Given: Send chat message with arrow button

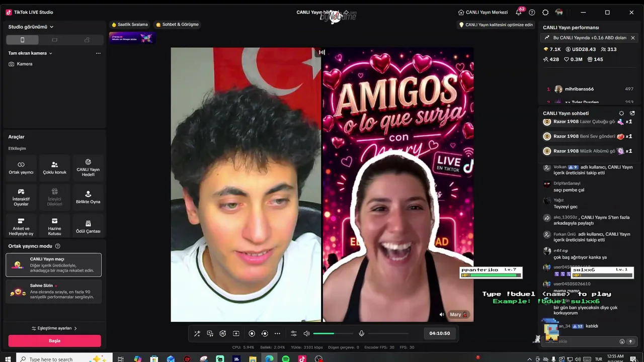Looking at the screenshot, I should [630, 341].
